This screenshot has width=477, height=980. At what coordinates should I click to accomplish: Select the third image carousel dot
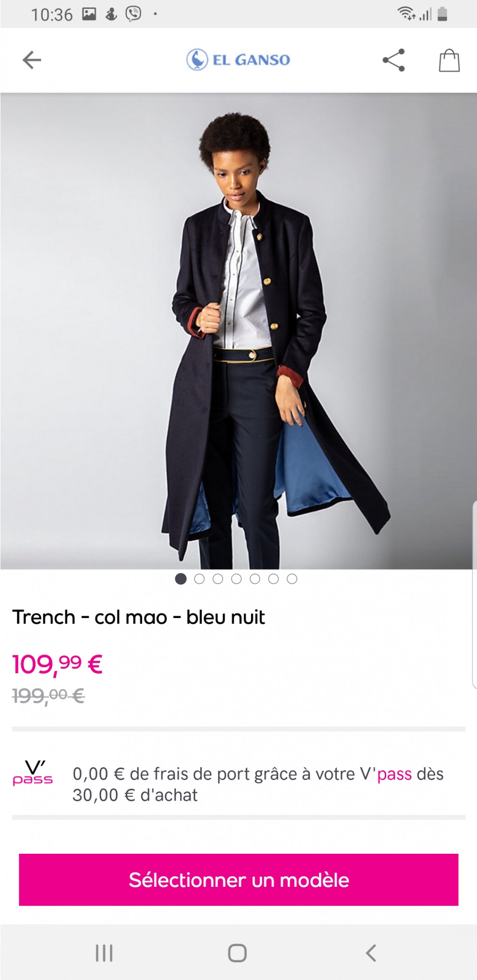pyautogui.click(x=218, y=579)
